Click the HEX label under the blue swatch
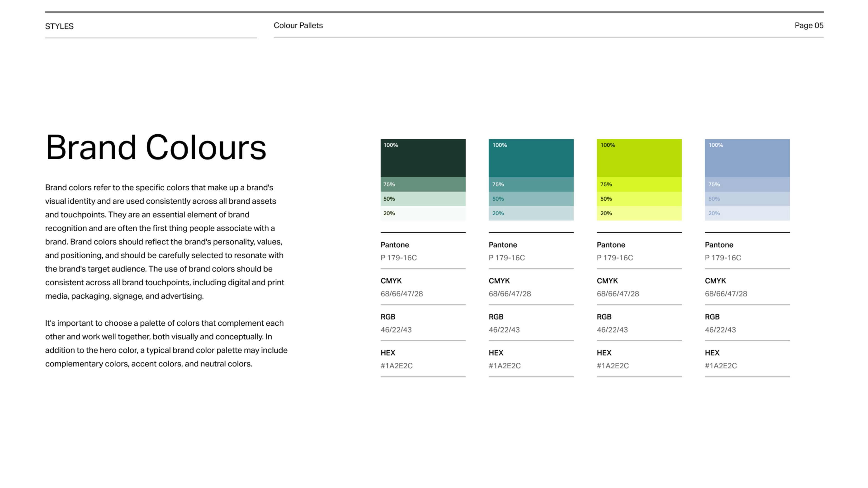Viewport: 868px width, 488px height. point(712,353)
